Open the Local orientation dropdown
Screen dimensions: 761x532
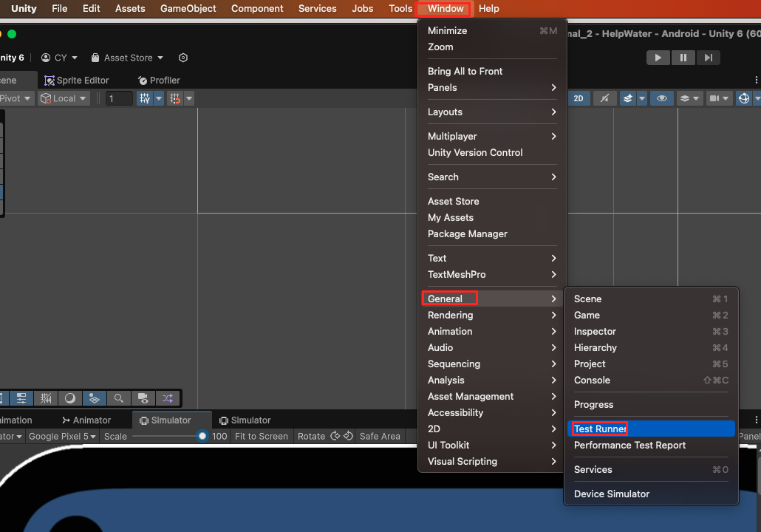[64, 98]
